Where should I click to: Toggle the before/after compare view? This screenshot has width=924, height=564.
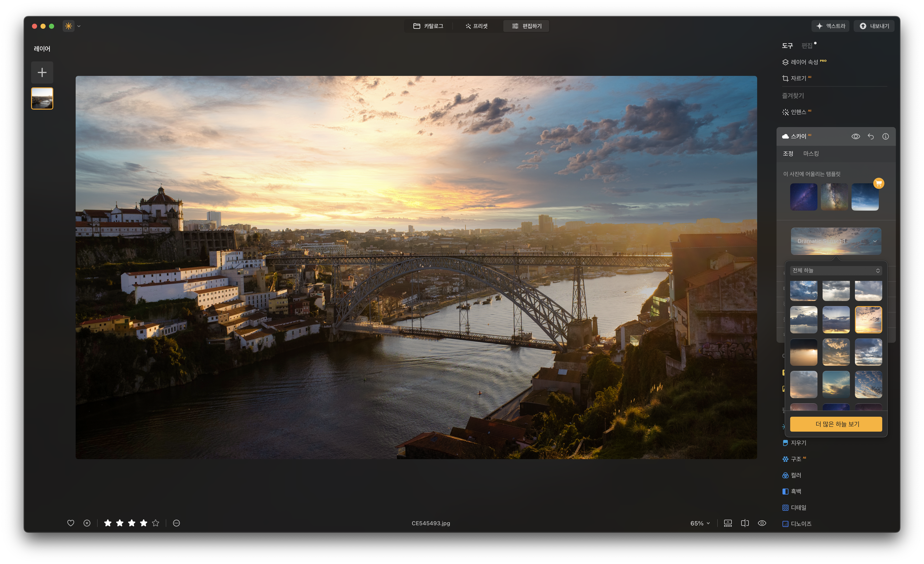(745, 523)
